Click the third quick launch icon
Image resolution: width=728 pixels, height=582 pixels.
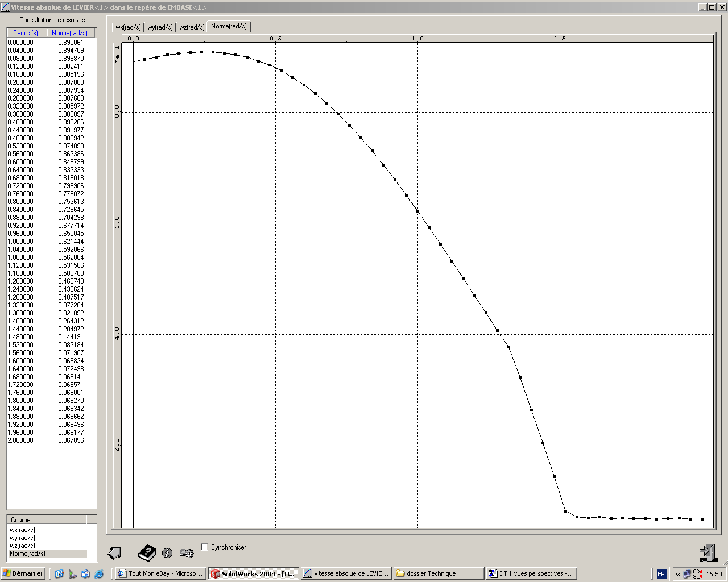85,574
